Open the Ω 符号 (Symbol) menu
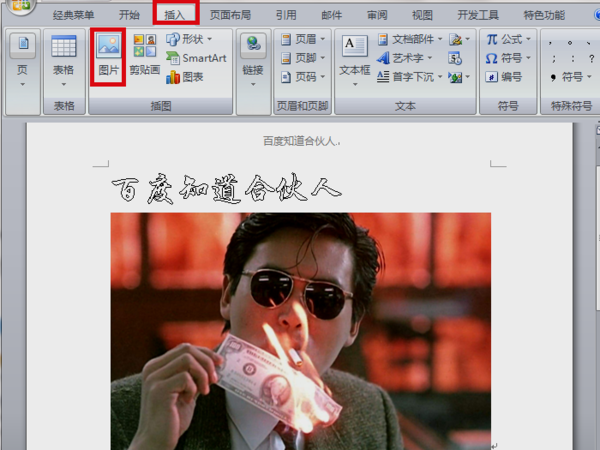The image size is (600, 450). click(509, 58)
